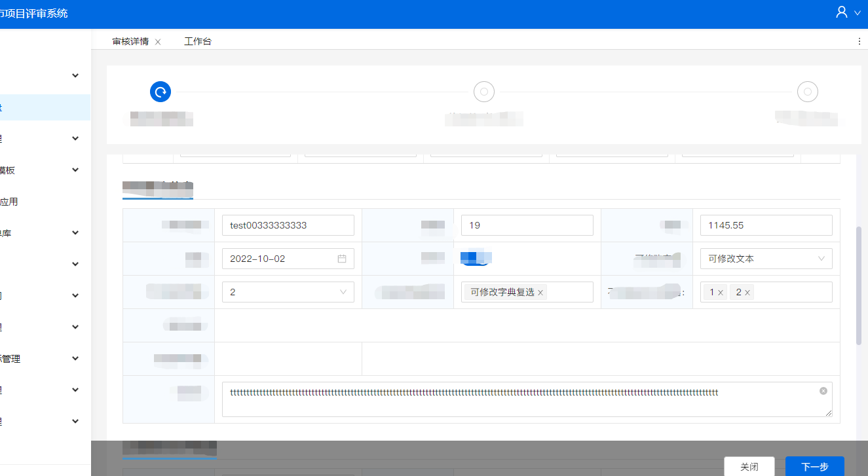The image size is (868, 476).
Task: Click the 关闭 button
Action: pyautogui.click(x=749, y=467)
